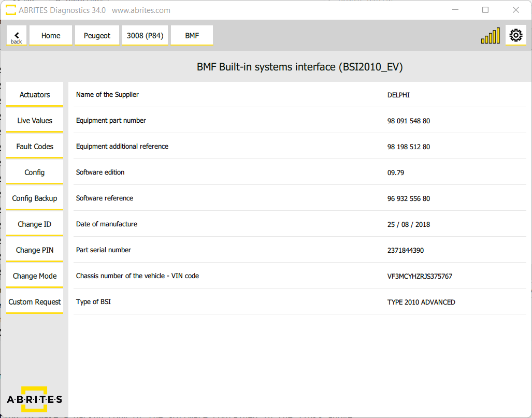The height and width of the screenshot is (418, 532).
Task: Open Config Backup
Action: pyautogui.click(x=35, y=198)
